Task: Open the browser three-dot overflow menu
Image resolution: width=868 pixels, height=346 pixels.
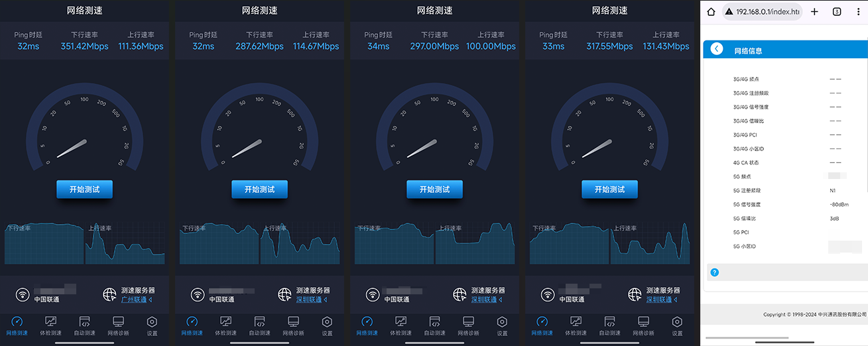Action: pyautogui.click(x=859, y=12)
